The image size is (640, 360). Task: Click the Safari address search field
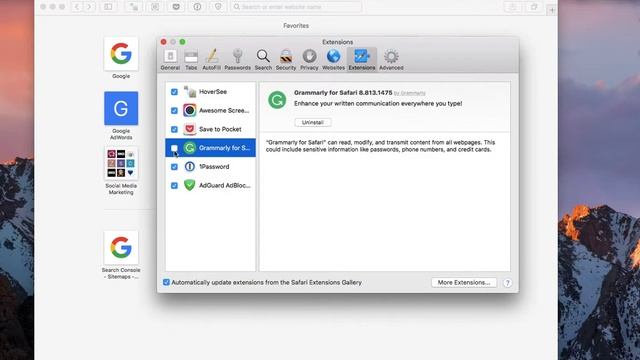click(x=296, y=7)
